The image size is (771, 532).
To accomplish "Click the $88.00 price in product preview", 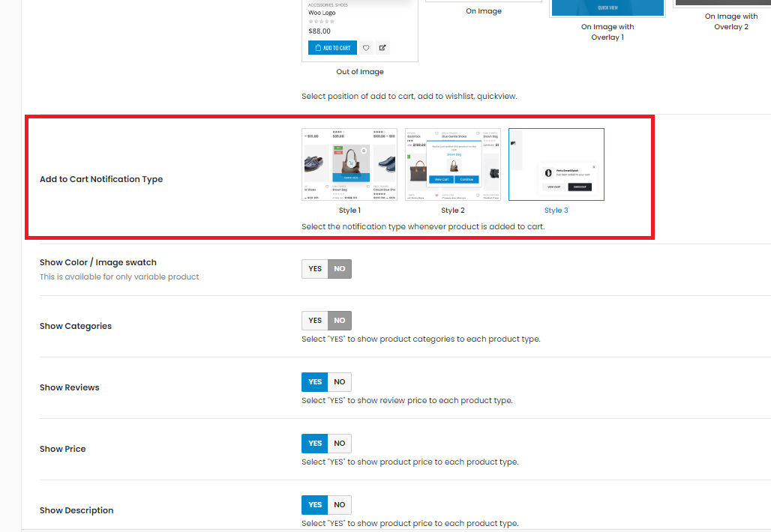I will (x=319, y=31).
